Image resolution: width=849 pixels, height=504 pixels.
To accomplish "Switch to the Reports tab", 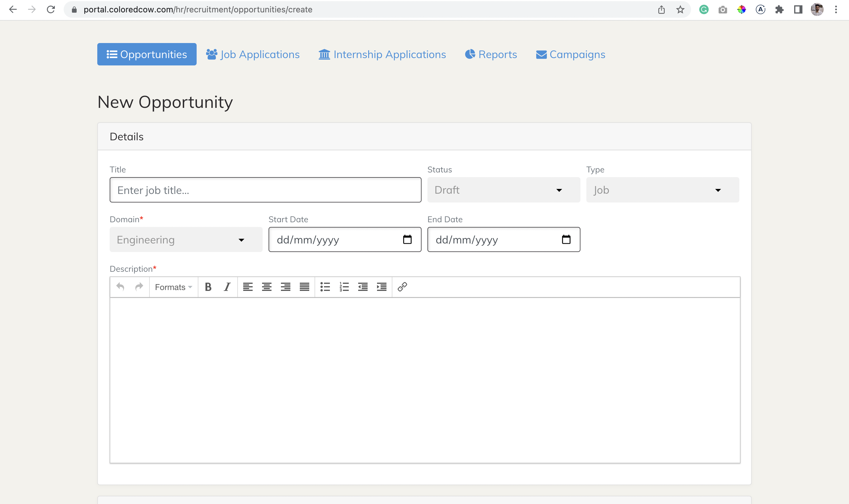I will pos(491,54).
